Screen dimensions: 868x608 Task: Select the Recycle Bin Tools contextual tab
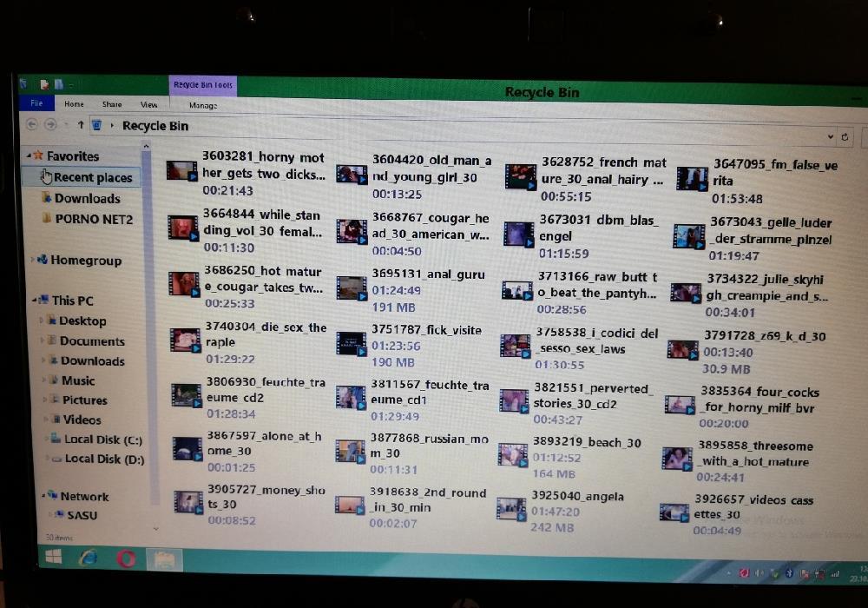pyautogui.click(x=202, y=85)
